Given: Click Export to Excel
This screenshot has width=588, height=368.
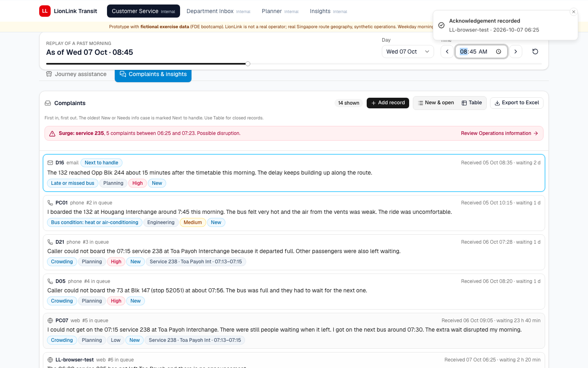Looking at the screenshot, I should (517, 103).
